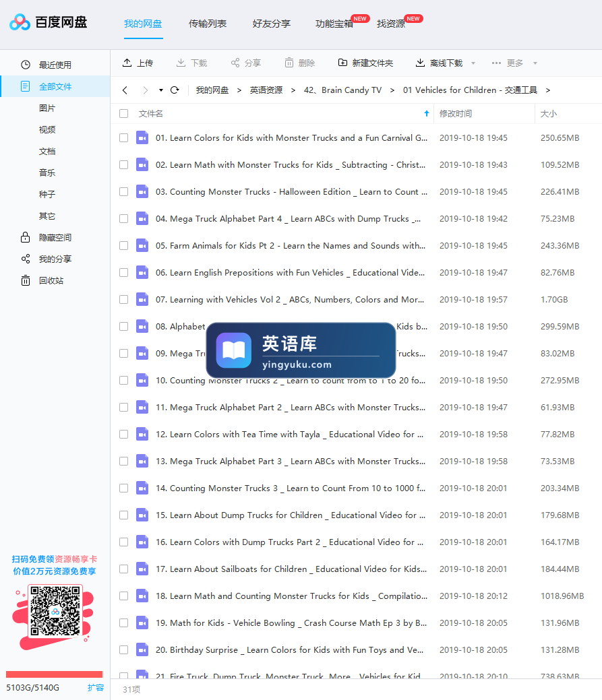The height and width of the screenshot is (700, 602).
Task: Select 全部文件 document icon in sidebar
Action: point(26,86)
